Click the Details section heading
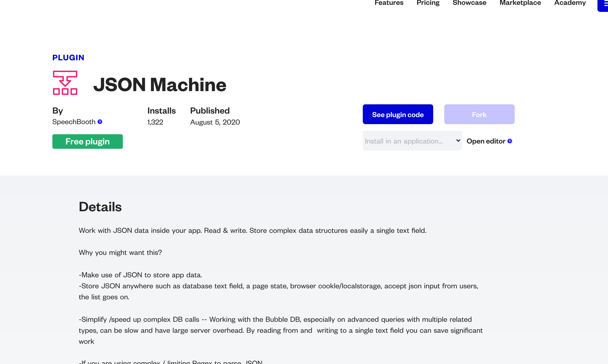608x364 pixels. [100, 207]
